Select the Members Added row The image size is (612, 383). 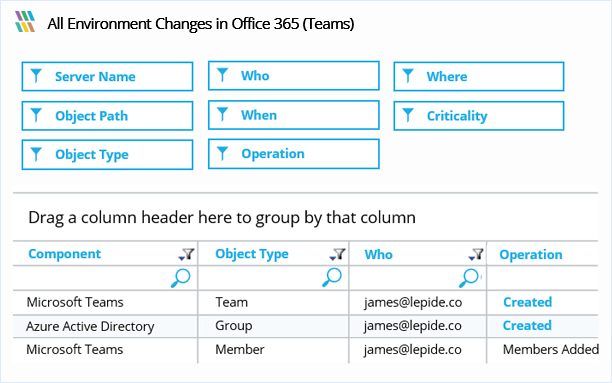(306, 350)
